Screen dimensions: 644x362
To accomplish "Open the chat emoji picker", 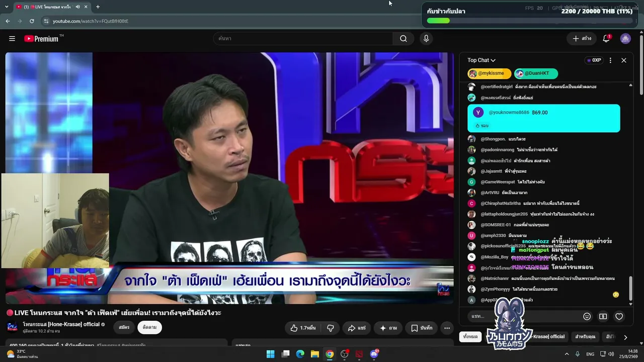I will pos(587,316).
